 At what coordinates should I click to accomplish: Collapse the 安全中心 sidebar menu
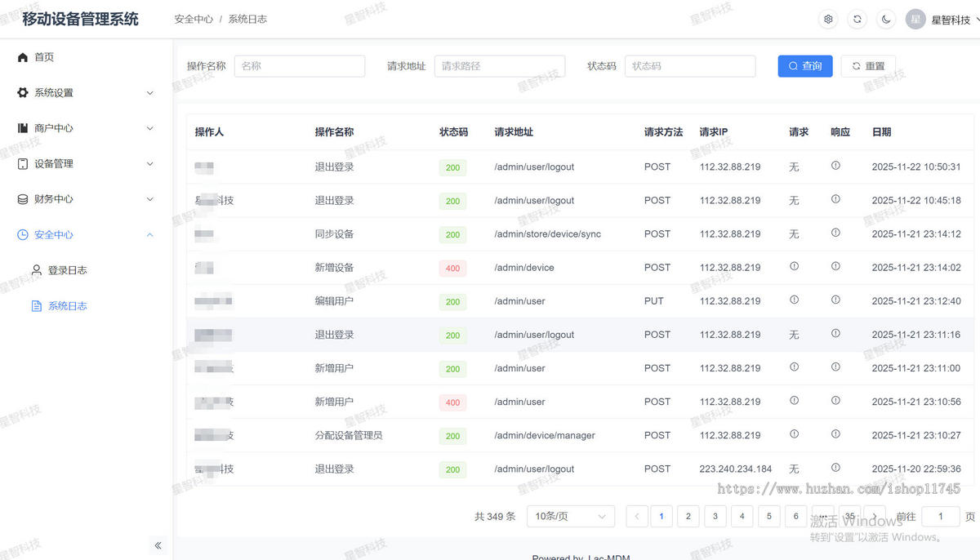click(x=86, y=235)
